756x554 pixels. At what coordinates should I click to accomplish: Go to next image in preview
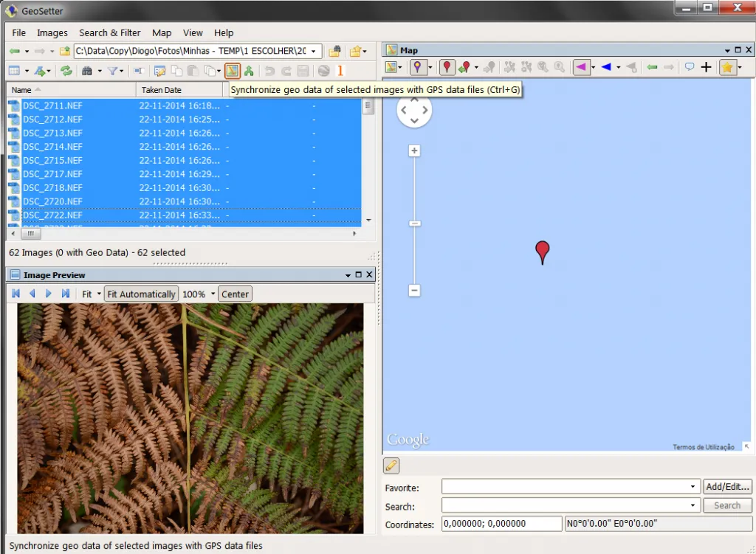[48, 294]
